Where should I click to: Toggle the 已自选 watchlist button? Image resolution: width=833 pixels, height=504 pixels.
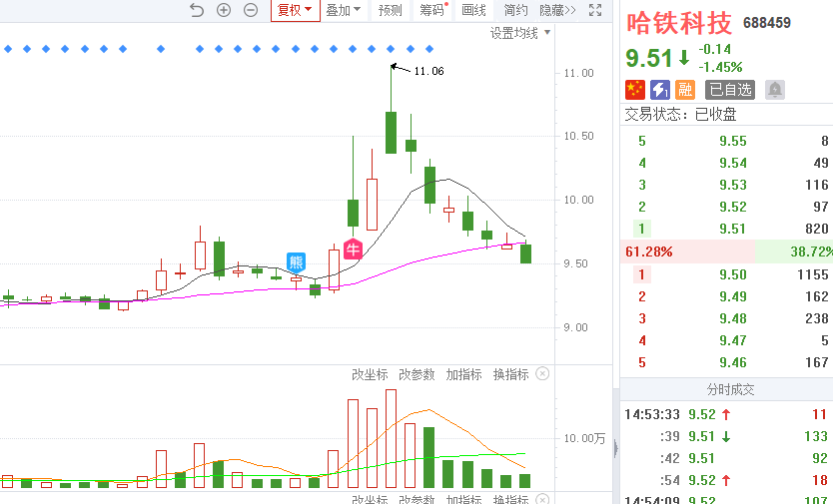[731, 90]
